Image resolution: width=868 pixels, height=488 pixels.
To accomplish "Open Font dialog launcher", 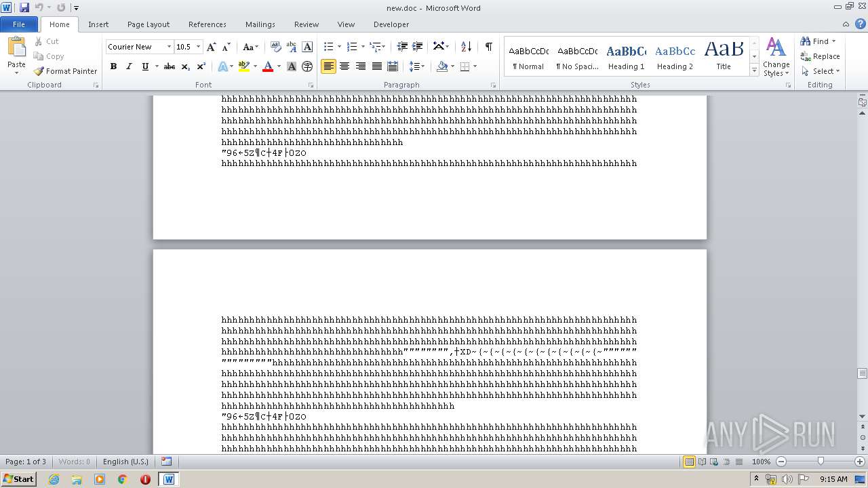I will tap(311, 85).
